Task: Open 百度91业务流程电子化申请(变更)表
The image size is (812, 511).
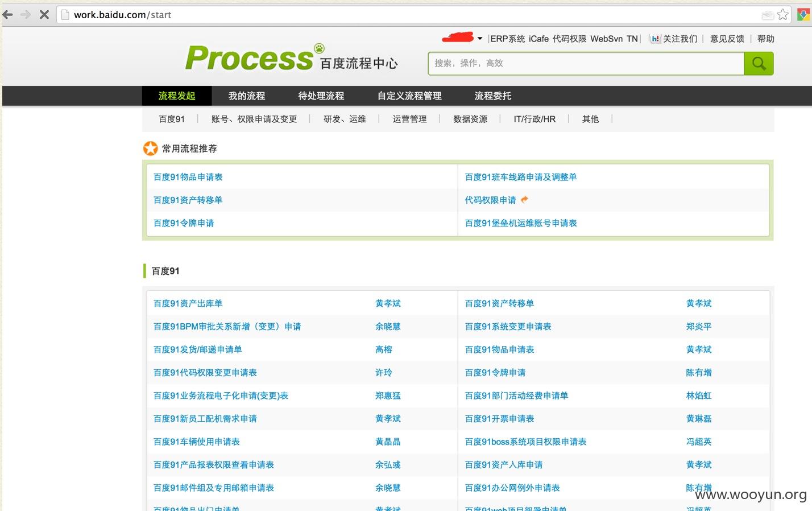Action: [x=221, y=395]
